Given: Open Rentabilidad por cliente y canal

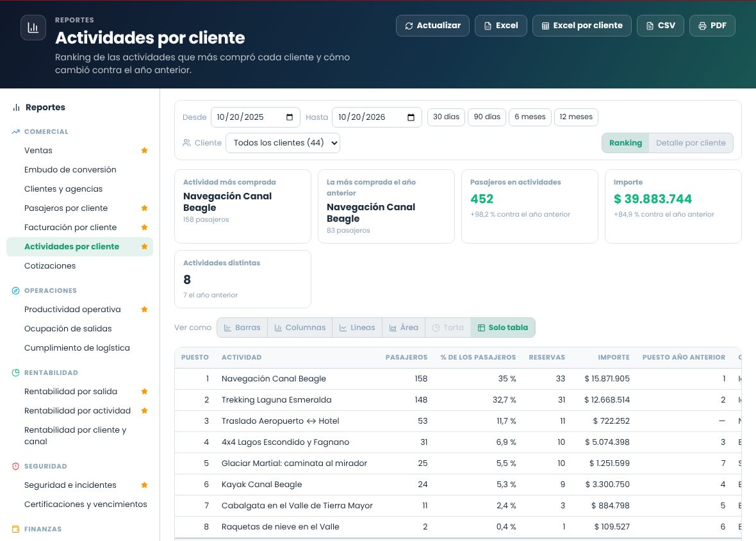Looking at the screenshot, I should 79,435.
